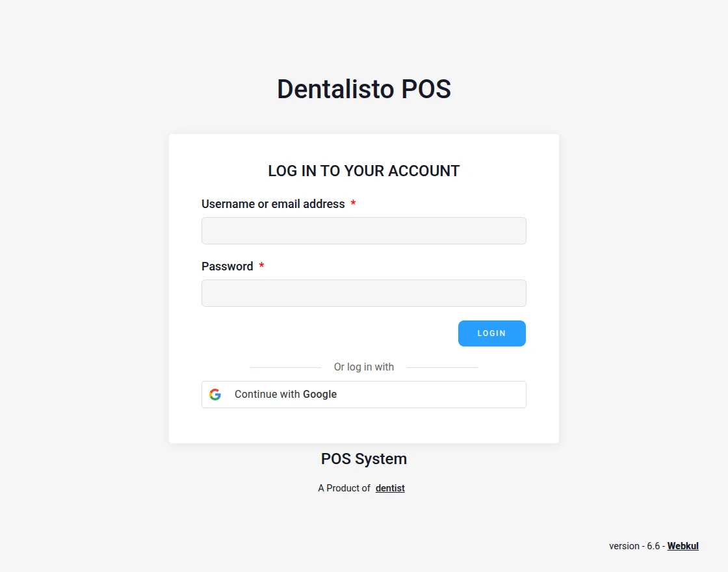Click the POS System text below the card

pos(363,459)
